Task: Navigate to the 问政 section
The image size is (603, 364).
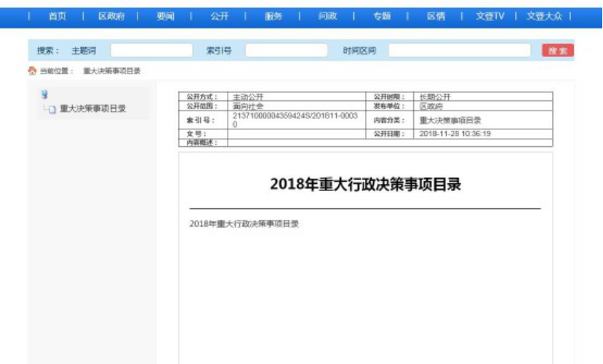Action: 327,16
